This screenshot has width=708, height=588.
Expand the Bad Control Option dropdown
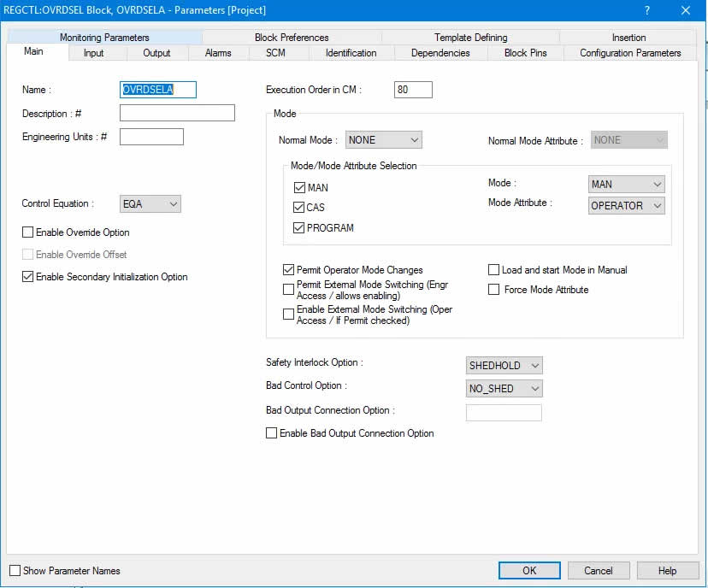504,389
